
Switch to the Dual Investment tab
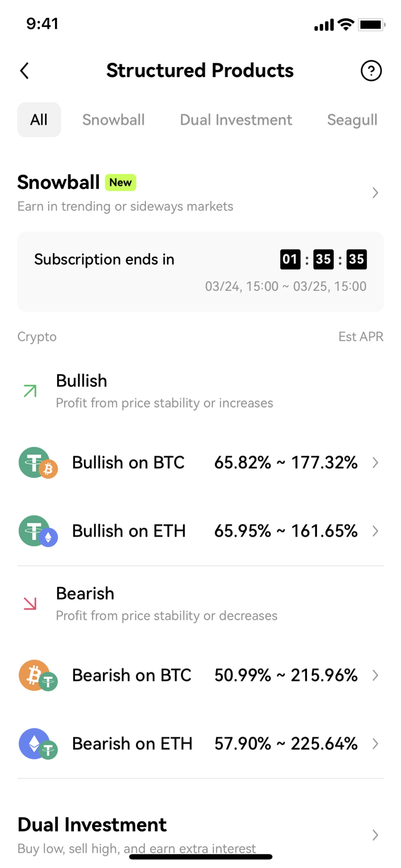[236, 120]
